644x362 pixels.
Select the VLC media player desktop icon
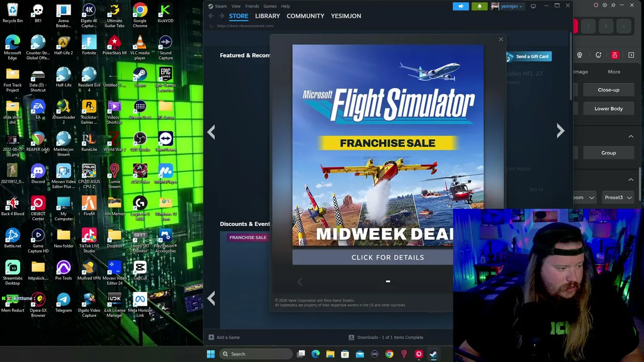(x=140, y=48)
